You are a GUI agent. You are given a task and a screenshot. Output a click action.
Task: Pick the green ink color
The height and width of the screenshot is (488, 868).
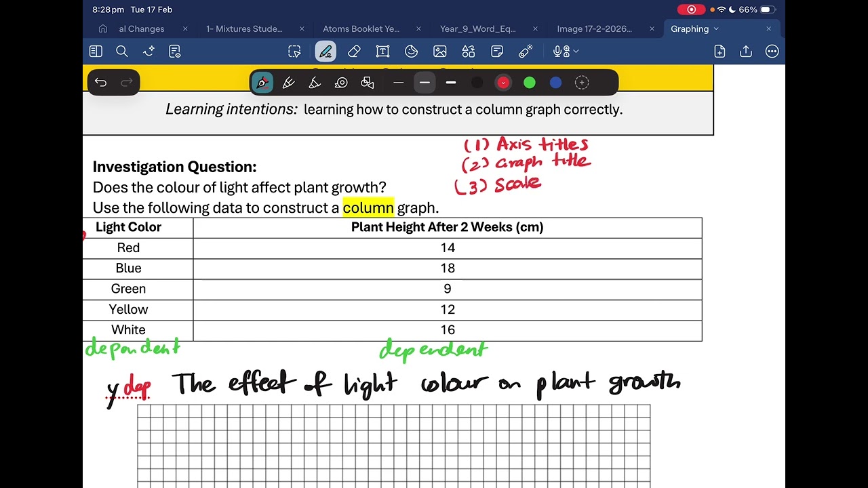coord(530,83)
